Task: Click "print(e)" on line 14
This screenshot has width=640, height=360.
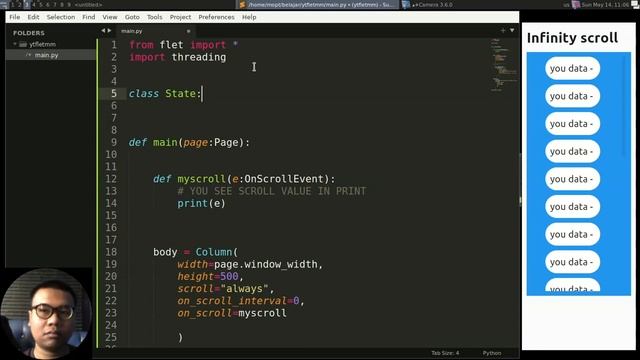Action: pos(201,203)
